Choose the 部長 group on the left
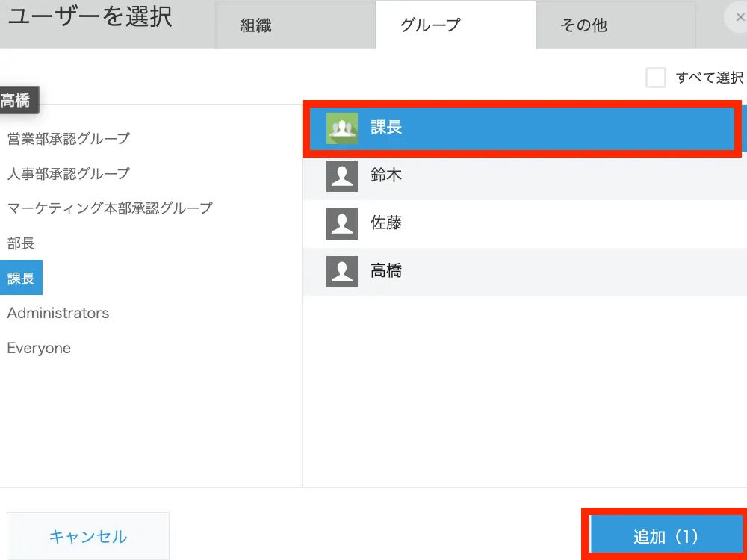Screen dimensions: 747x560 tap(21, 243)
